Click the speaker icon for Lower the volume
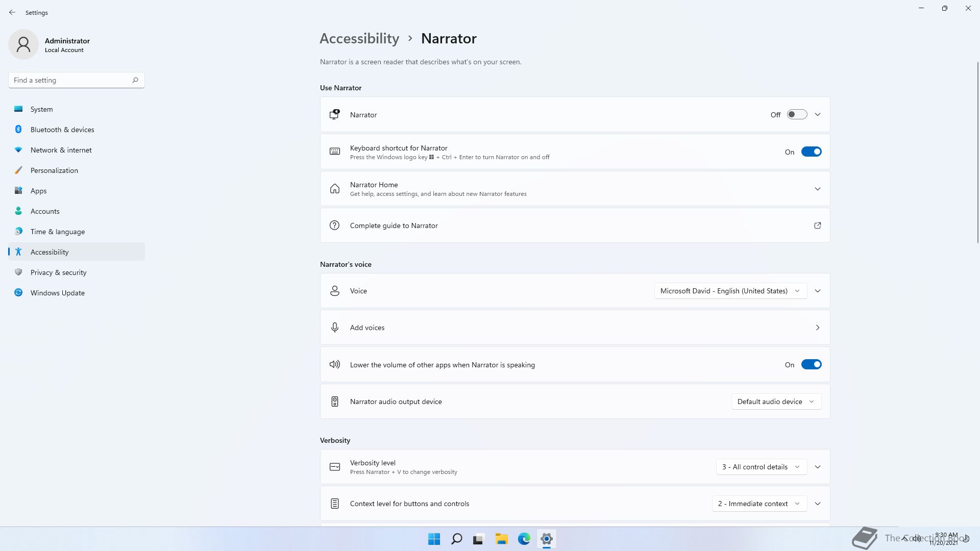The width and height of the screenshot is (980, 551). (335, 364)
